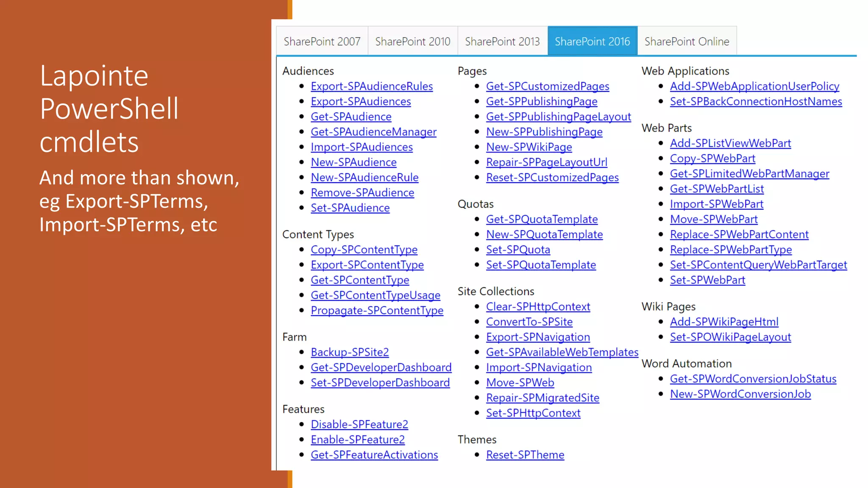
Task: Open Import-SPAudiences link
Action: 362,147
